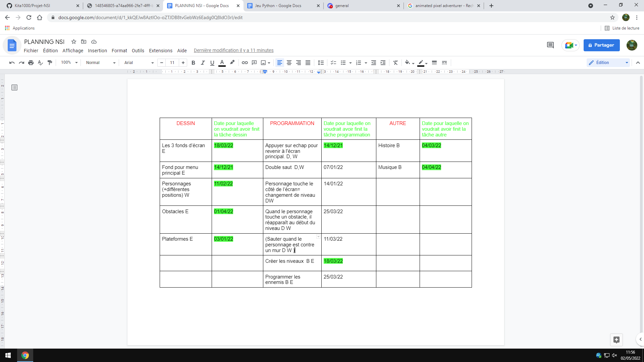
Task: Select the Paint format tool
Action: coord(50,63)
